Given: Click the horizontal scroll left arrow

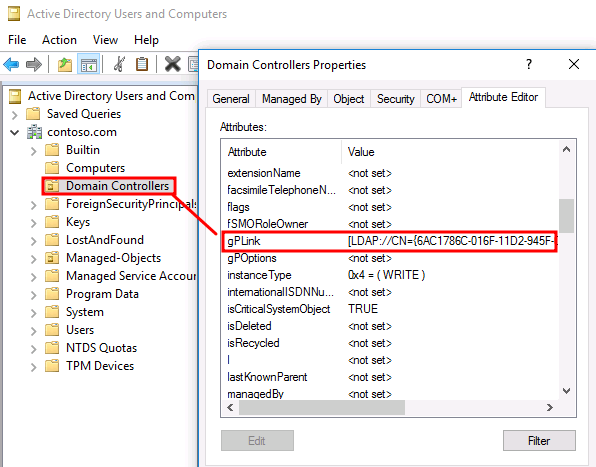Looking at the screenshot, I should (230, 407).
